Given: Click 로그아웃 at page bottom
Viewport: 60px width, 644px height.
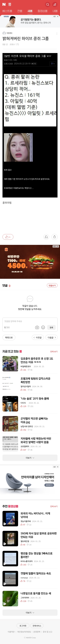Looking at the screenshot, I should (23, 626).
